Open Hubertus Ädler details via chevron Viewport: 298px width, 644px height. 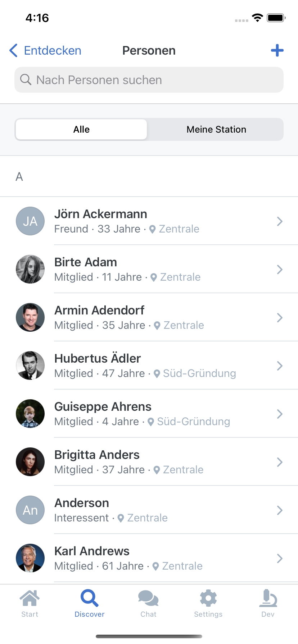click(x=280, y=366)
